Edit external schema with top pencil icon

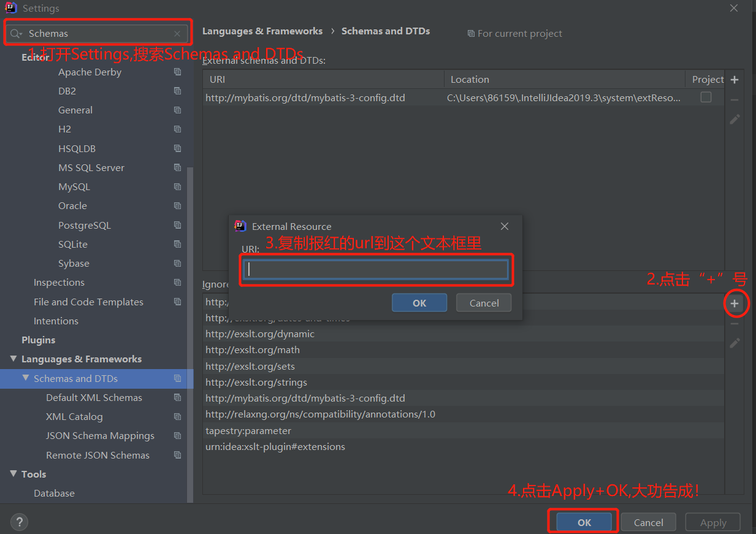pyautogui.click(x=735, y=120)
